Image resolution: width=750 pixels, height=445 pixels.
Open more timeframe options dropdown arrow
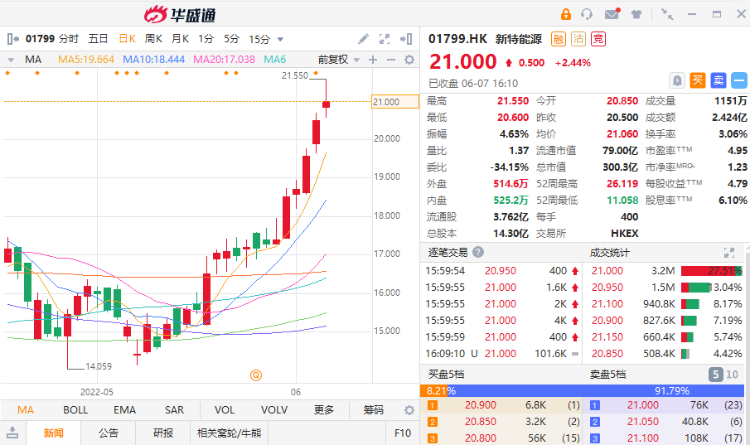click(x=280, y=39)
